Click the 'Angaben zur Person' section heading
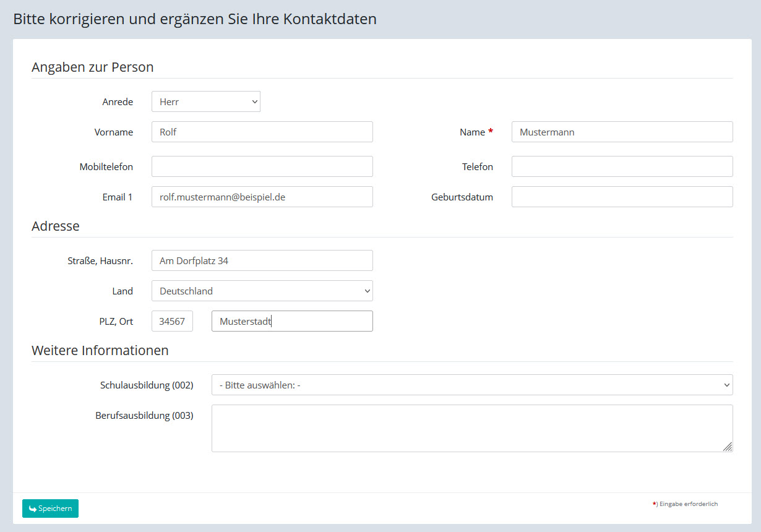Image resolution: width=761 pixels, height=532 pixels. pyautogui.click(x=93, y=67)
